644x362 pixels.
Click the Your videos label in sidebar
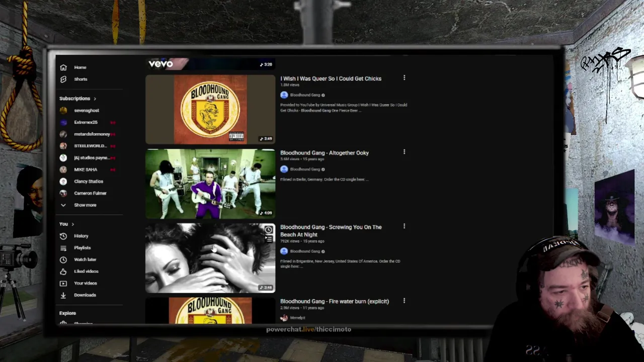coord(86,283)
